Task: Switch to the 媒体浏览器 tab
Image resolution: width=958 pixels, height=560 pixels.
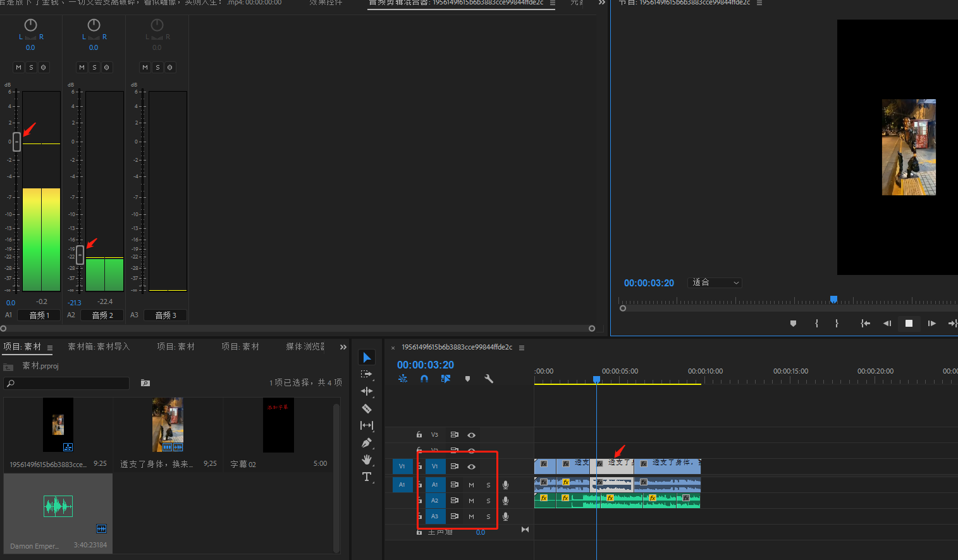Action: click(305, 346)
